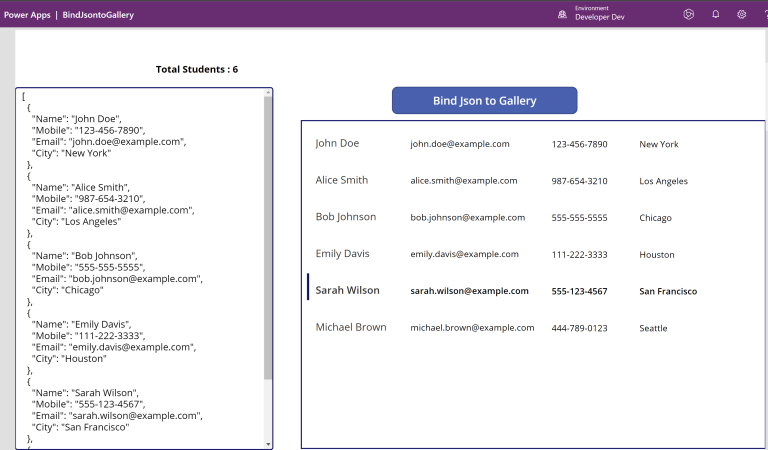Select Bob Johnson's name in gallery

tap(345, 217)
